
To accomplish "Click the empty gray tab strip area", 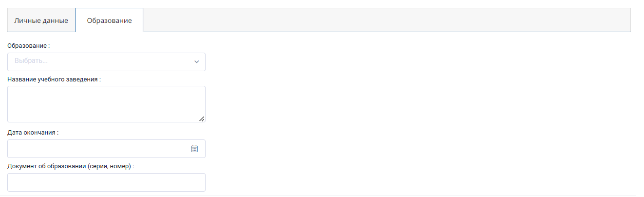I will click(387, 20).
